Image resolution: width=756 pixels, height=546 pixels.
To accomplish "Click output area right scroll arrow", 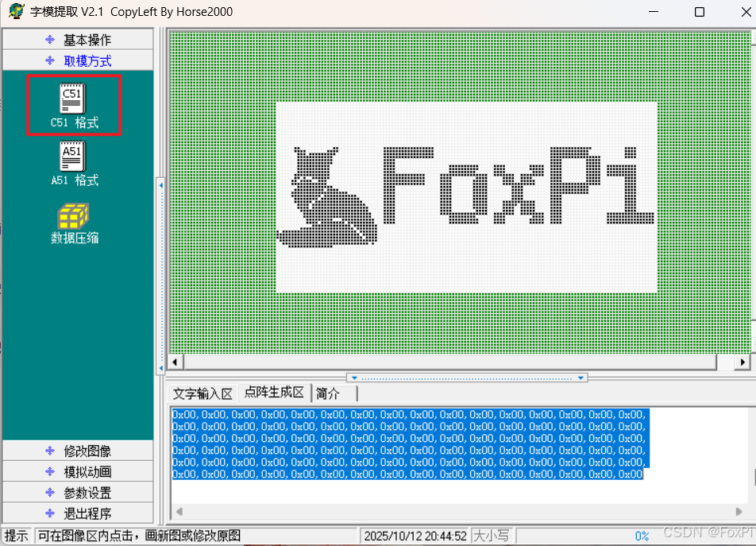I will (739, 512).
